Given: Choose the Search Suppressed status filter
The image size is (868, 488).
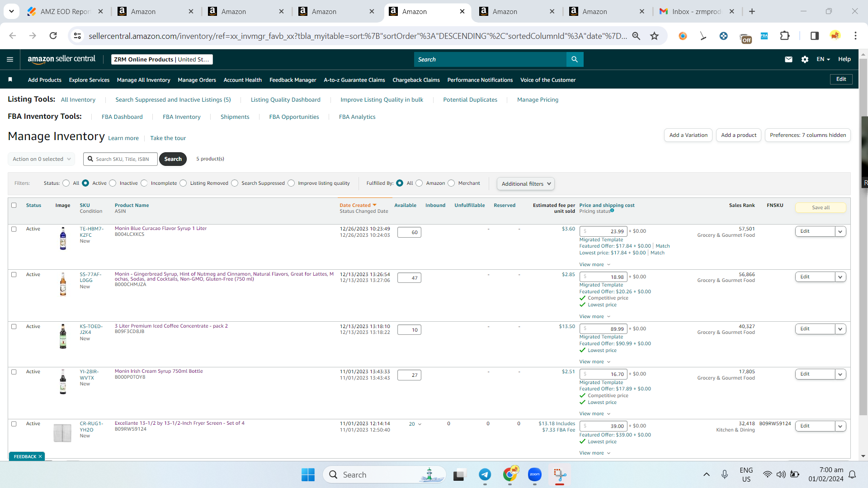Looking at the screenshot, I should (235, 183).
